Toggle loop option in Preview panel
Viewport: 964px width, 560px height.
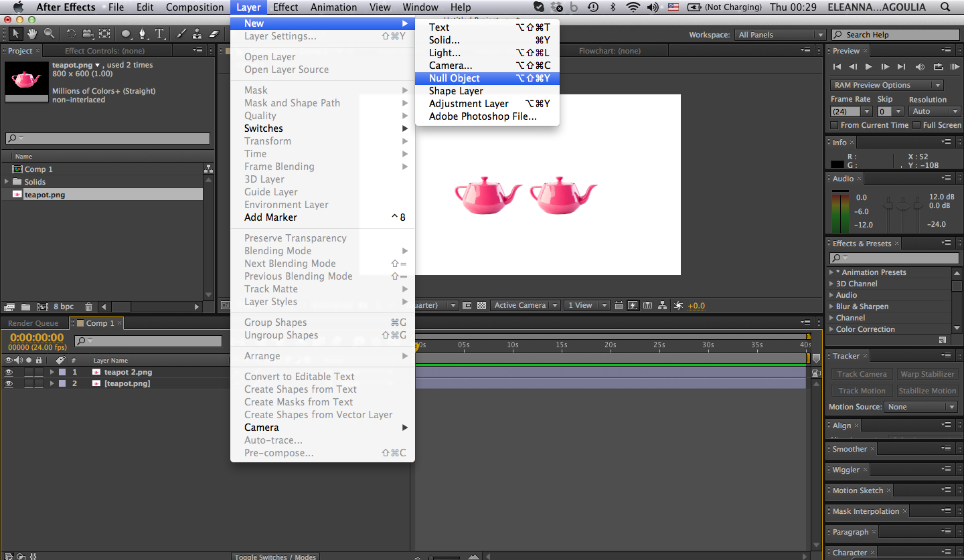click(x=938, y=66)
